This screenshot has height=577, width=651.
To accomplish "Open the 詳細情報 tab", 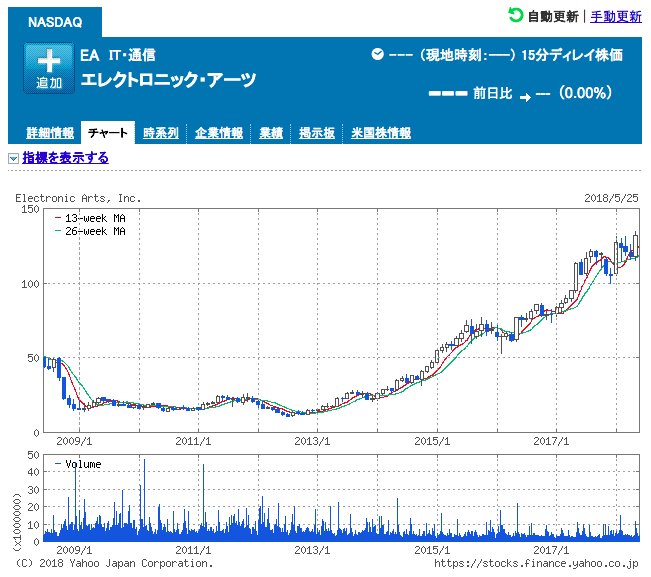I will [x=50, y=133].
